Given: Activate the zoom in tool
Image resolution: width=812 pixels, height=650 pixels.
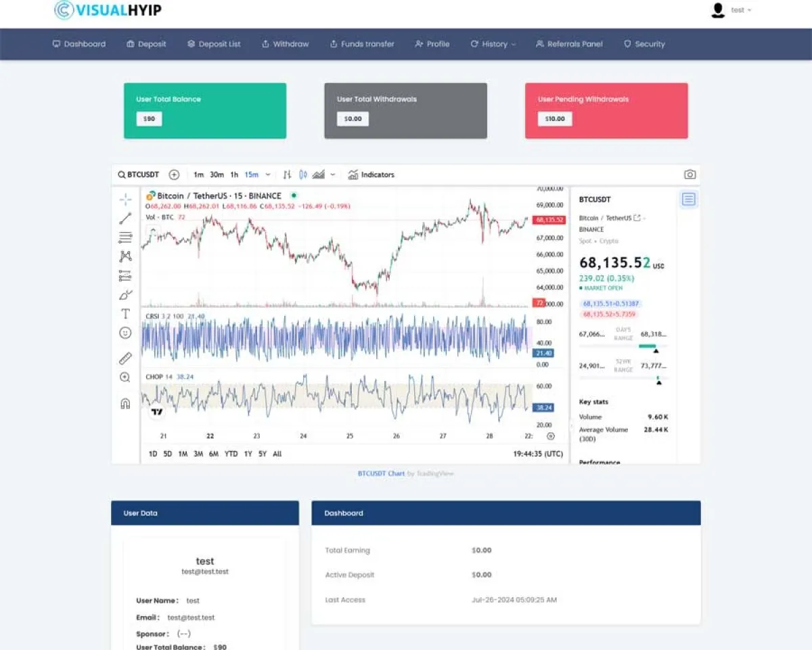Looking at the screenshot, I should pyautogui.click(x=125, y=377).
